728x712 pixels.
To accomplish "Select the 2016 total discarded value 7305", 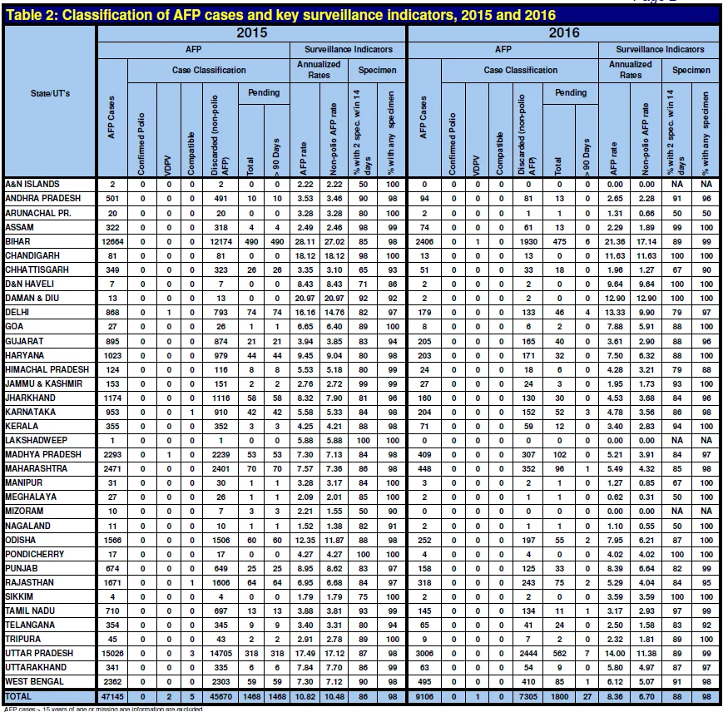I will tap(528, 697).
